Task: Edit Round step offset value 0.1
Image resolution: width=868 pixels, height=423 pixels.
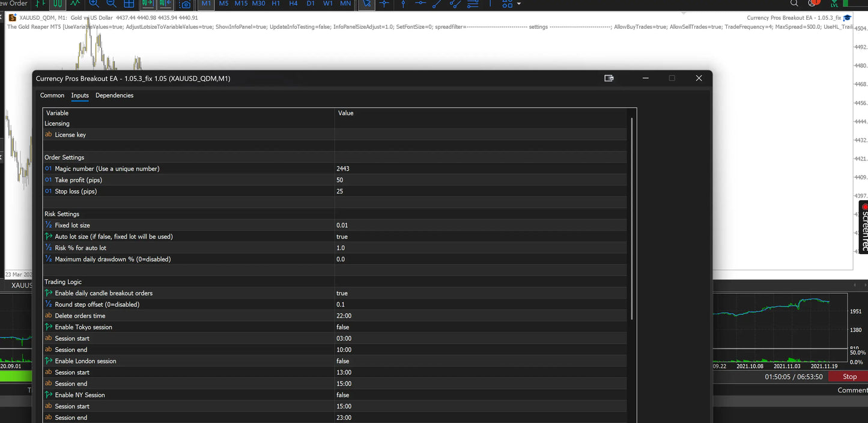Action: coord(481,305)
